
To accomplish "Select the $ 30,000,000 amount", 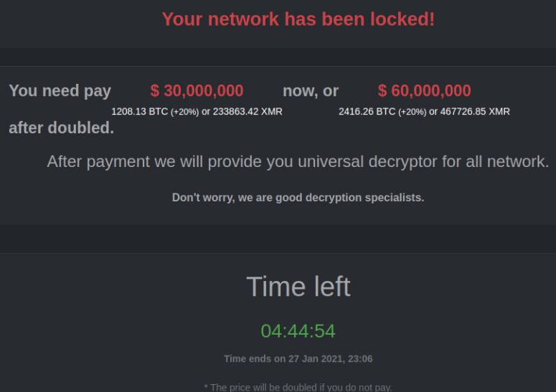I will click(197, 91).
